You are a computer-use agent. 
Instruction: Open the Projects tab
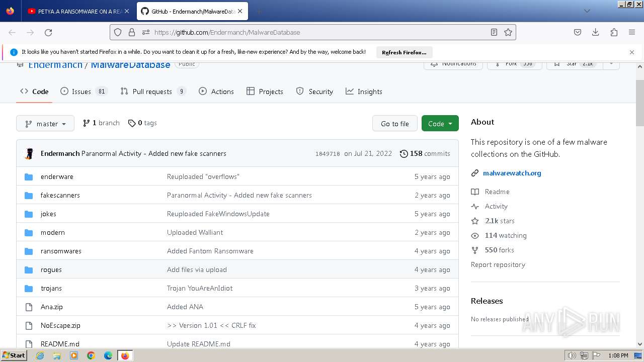click(265, 92)
